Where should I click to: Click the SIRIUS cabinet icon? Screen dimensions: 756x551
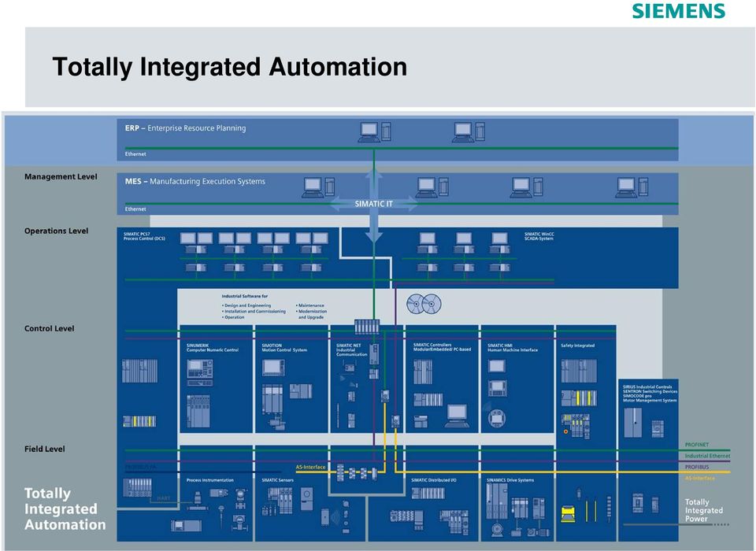tap(632, 422)
